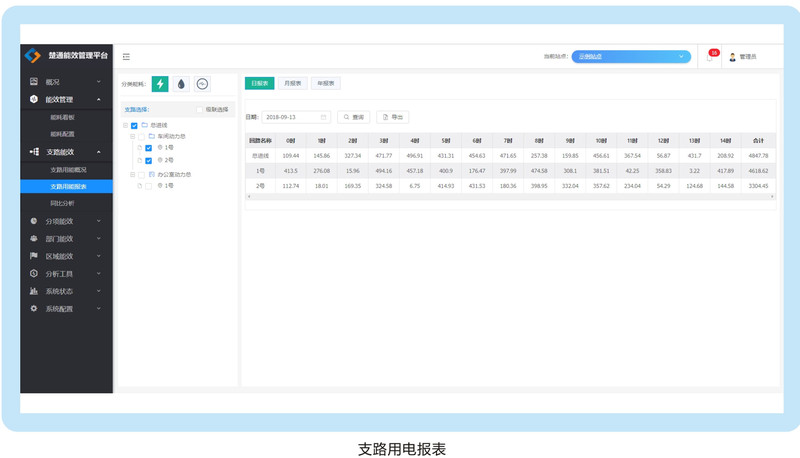Uncheck the 总进线 checkbox in tree
Image resolution: width=800 pixels, height=458 pixels.
[x=134, y=125]
